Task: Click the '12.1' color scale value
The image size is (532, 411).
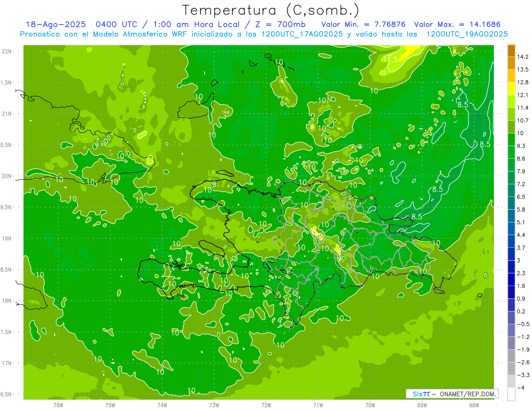Action: [523, 95]
